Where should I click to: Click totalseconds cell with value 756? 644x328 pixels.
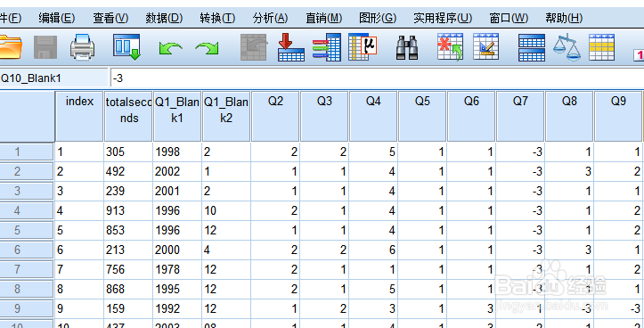pyautogui.click(x=128, y=270)
